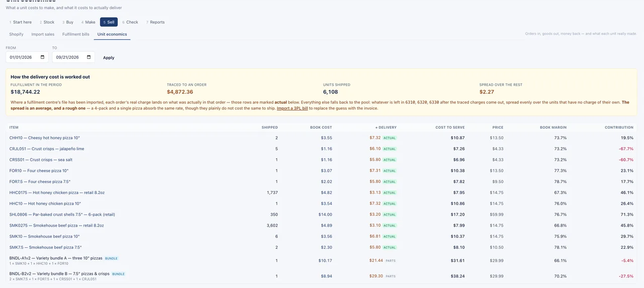Open the Fulfilment bills sub-tab

point(76,34)
